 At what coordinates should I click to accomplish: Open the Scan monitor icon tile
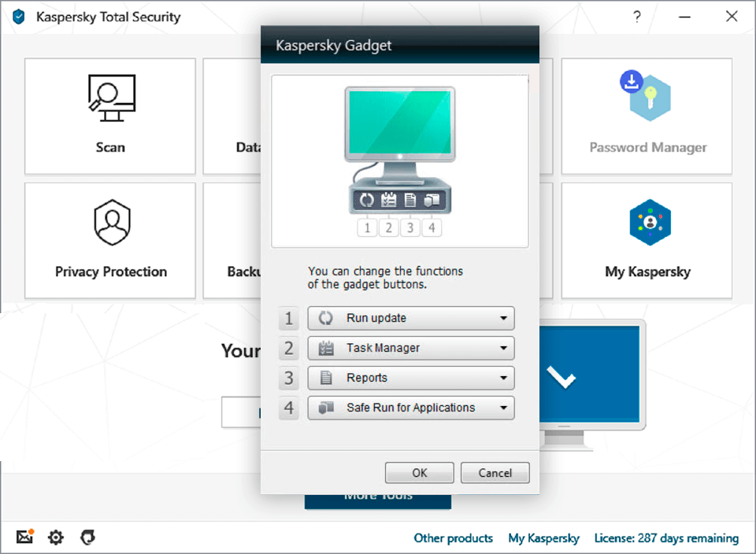click(112, 98)
